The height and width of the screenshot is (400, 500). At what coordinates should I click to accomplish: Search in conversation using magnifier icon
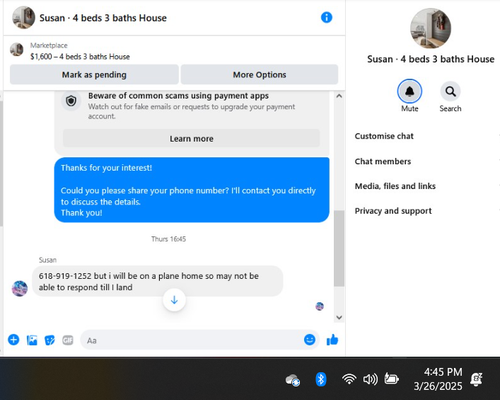pos(450,91)
